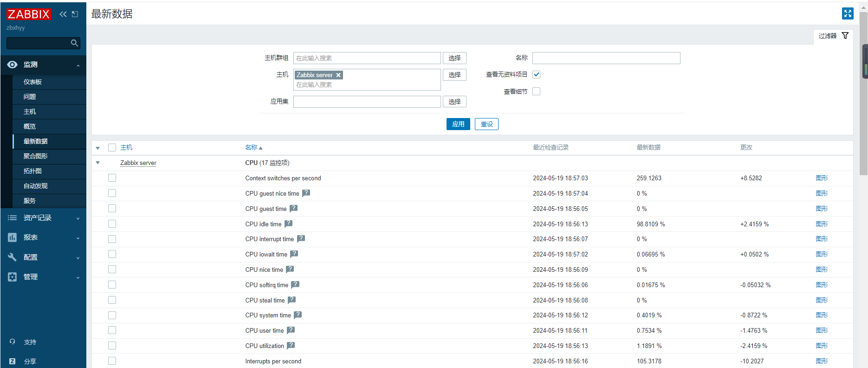The width and height of the screenshot is (868, 368).
Task: Expand 管理 menu chevron
Action: click(x=78, y=277)
